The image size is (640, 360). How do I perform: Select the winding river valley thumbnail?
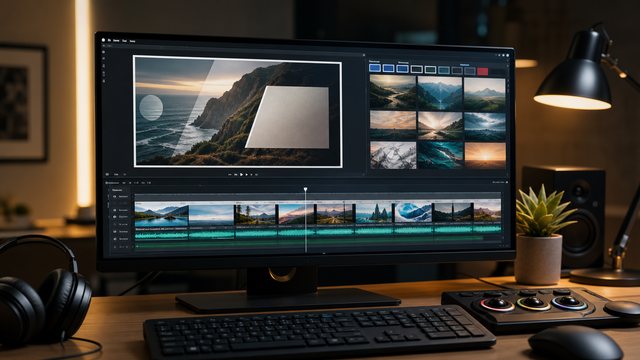click(x=393, y=92)
